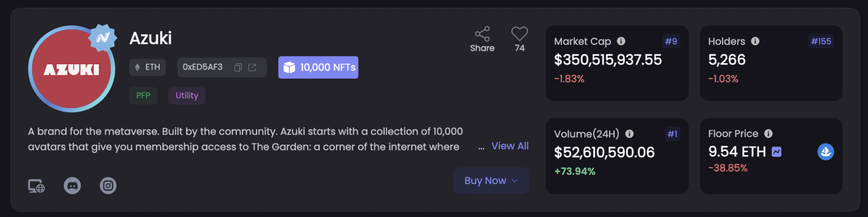Select the Utility tag
Viewport: 868px width, 217px height.
pyautogui.click(x=187, y=96)
